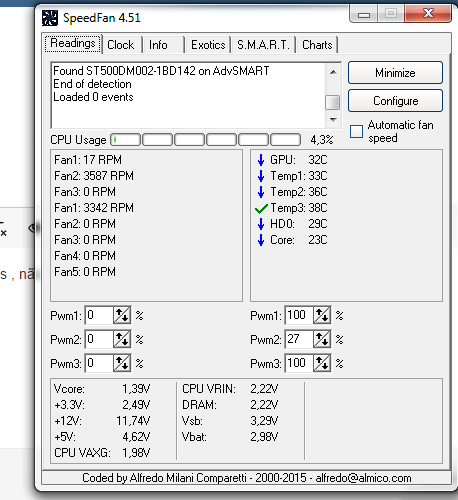
Task: Open the Info tab
Action: point(158,45)
